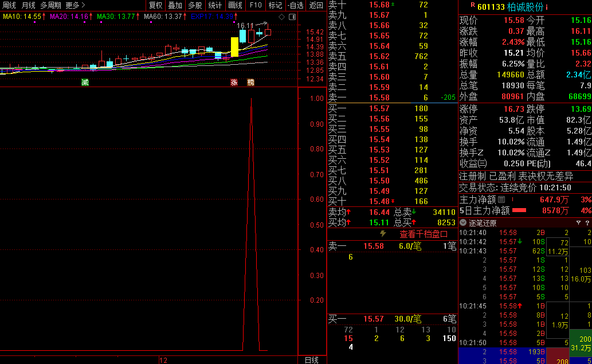592x364 pixels.
Task: Open the 查看千档盘口 link
Action: [423, 234]
